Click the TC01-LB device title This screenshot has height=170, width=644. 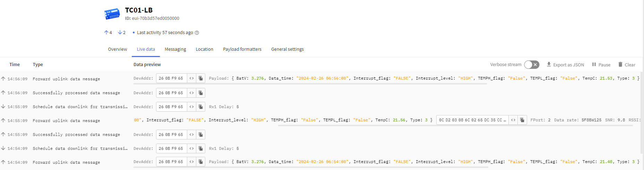pos(139,10)
